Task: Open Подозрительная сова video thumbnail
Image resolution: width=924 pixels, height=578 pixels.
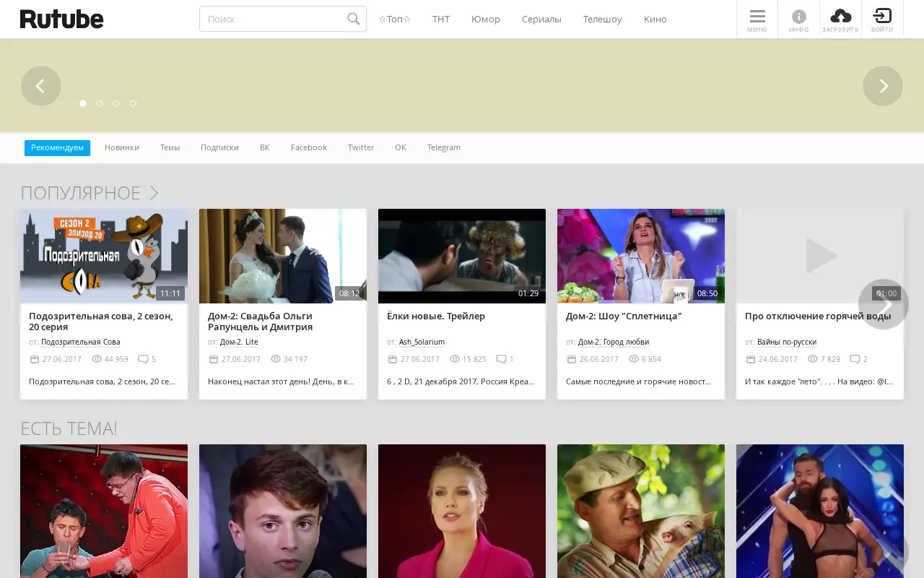Action: (104, 256)
